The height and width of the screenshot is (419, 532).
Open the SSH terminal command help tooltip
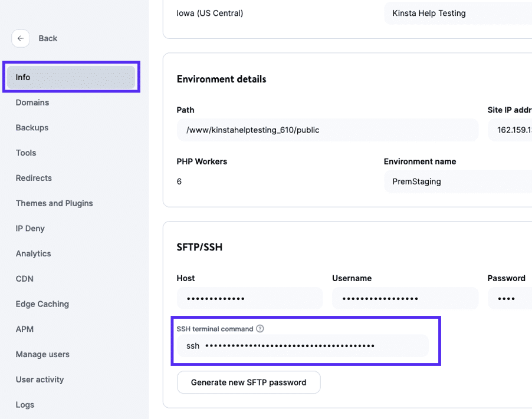point(260,329)
